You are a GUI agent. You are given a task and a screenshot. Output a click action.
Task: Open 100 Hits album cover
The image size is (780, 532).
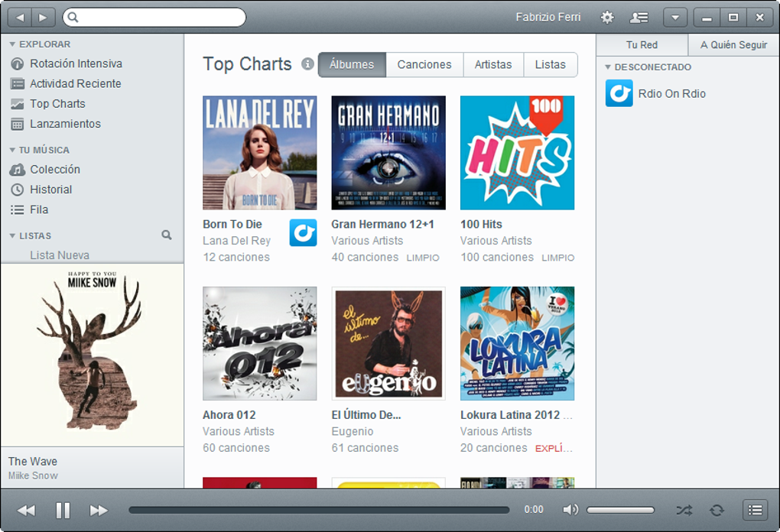click(x=518, y=153)
